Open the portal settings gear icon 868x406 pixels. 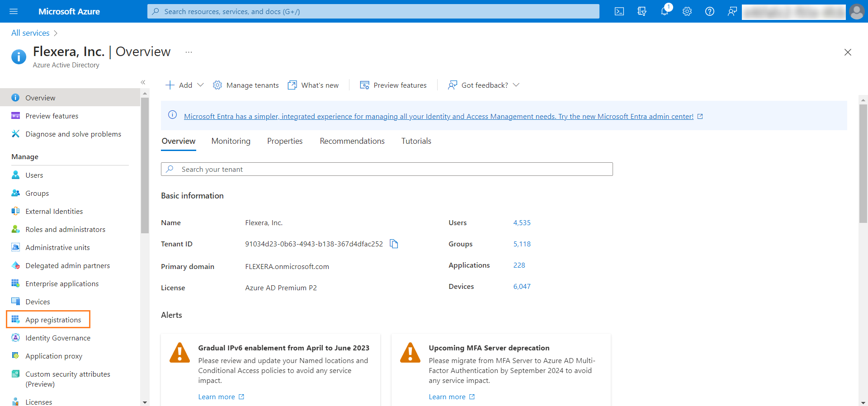pos(687,11)
